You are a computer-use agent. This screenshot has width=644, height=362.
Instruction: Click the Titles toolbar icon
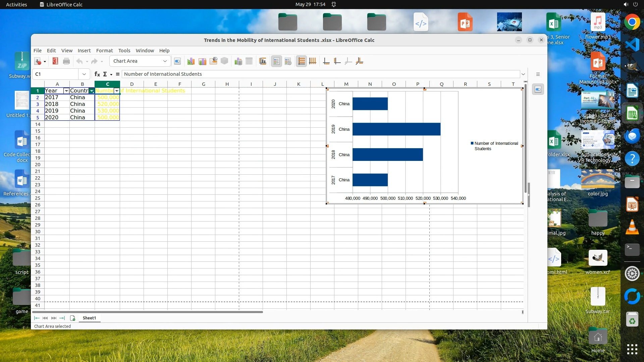click(x=263, y=61)
